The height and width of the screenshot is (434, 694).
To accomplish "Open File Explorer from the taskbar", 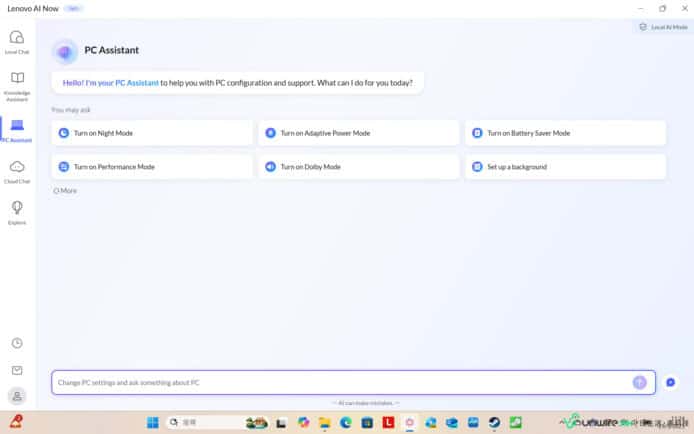I will [x=324, y=423].
